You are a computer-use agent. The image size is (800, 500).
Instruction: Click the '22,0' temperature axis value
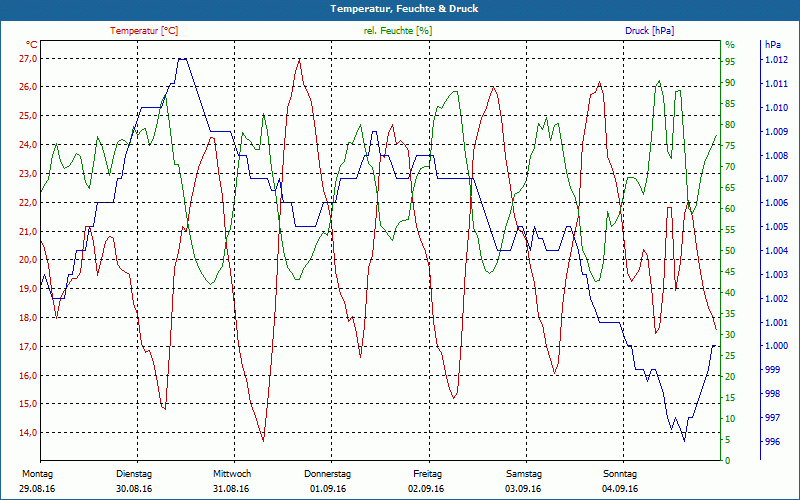[x=28, y=203]
